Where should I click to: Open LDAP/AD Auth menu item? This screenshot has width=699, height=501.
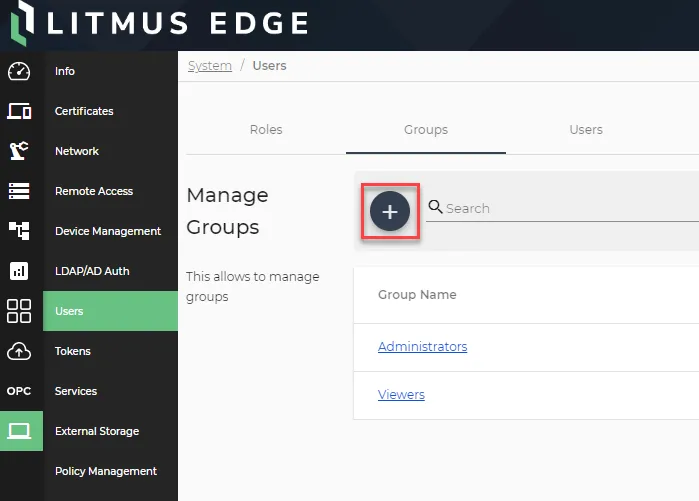click(x=110, y=271)
